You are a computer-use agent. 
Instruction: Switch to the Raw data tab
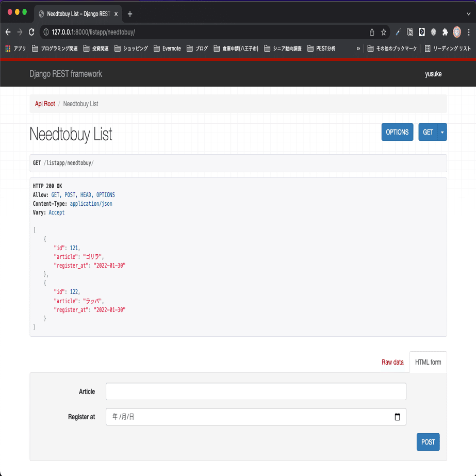[392, 362]
